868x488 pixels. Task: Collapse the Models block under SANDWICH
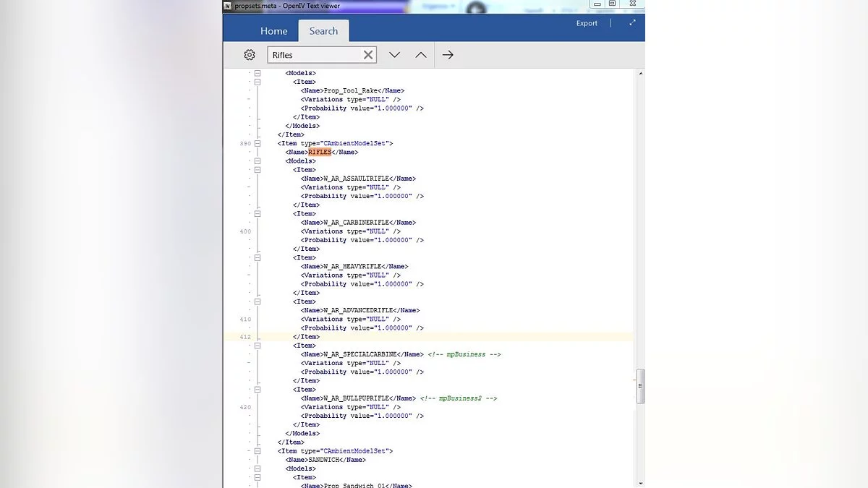[x=257, y=468]
